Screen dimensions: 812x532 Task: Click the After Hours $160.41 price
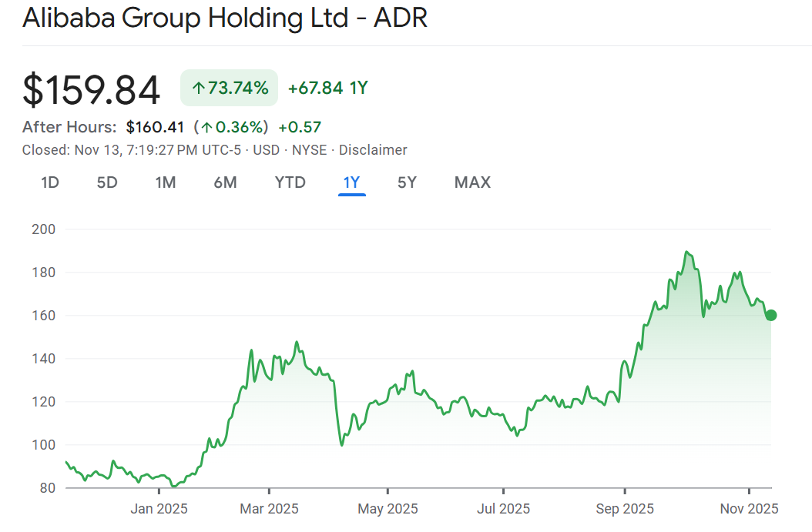coord(155,127)
